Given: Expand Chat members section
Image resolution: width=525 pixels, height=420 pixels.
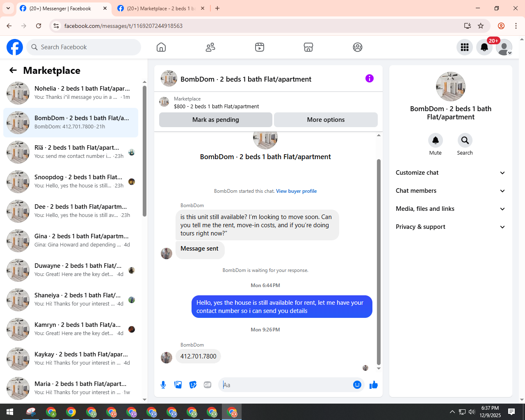Looking at the screenshot, I should click(451, 191).
